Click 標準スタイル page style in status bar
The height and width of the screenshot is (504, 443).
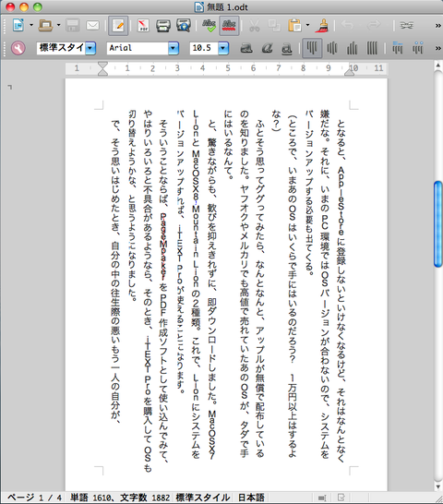click(x=203, y=498)
